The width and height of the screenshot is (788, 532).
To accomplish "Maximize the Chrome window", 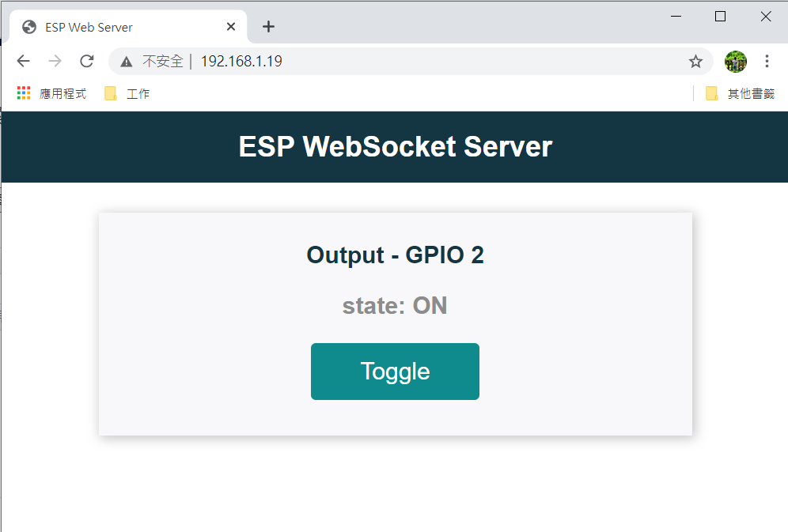I will click(720, 17).
